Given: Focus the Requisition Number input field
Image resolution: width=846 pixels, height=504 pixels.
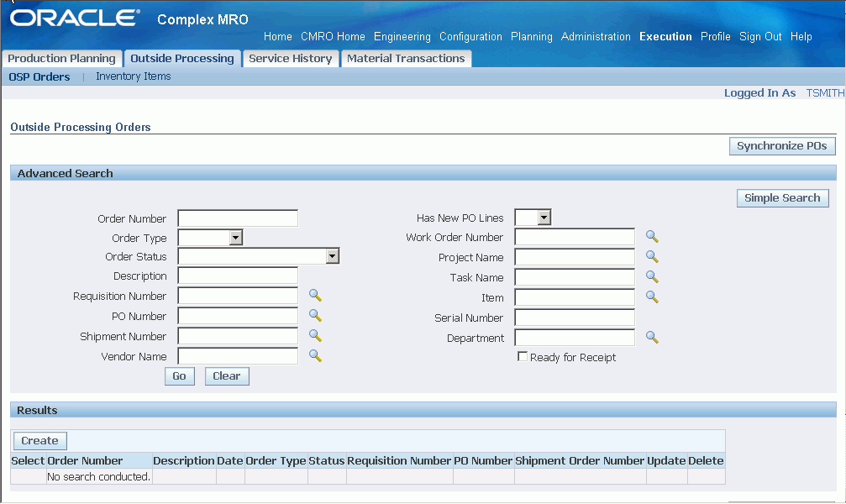Looking at the screenshot, I should [x=238, y=296].
